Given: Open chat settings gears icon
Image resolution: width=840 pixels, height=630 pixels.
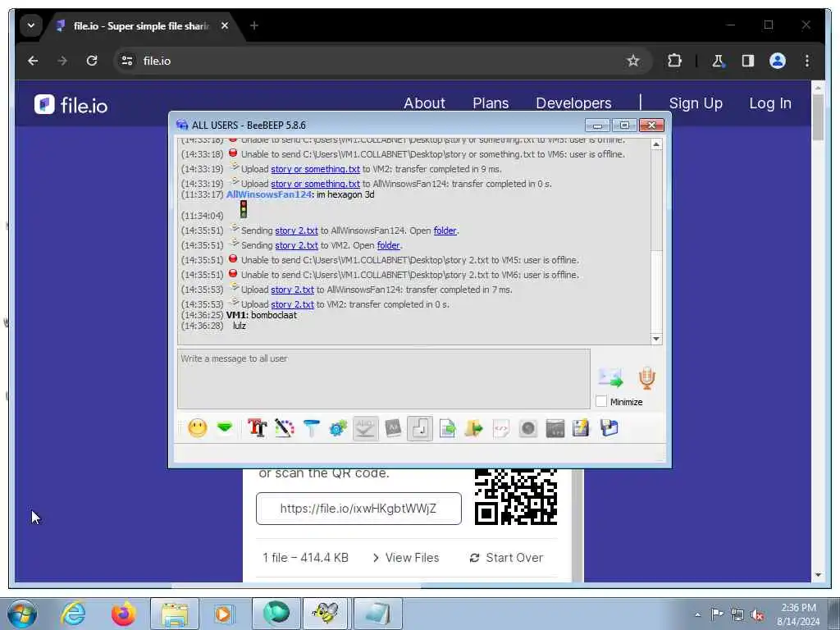Looking at the screenshot, I should [x=338, y=428].
